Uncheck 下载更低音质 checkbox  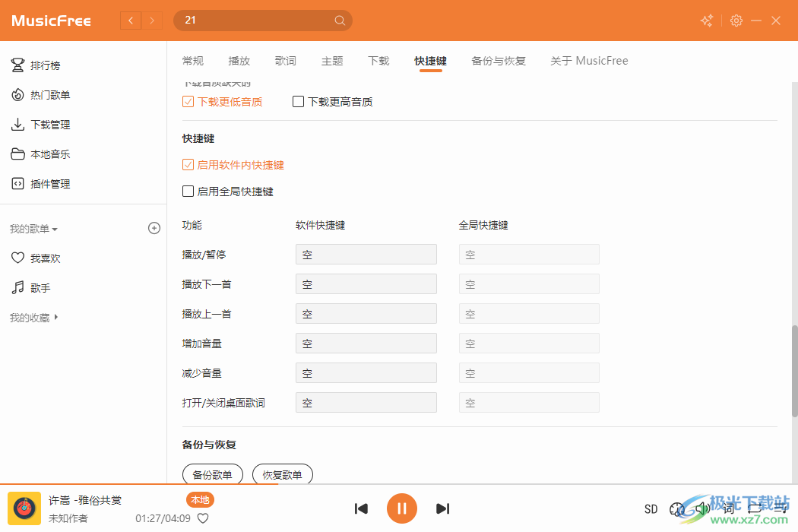188,101
